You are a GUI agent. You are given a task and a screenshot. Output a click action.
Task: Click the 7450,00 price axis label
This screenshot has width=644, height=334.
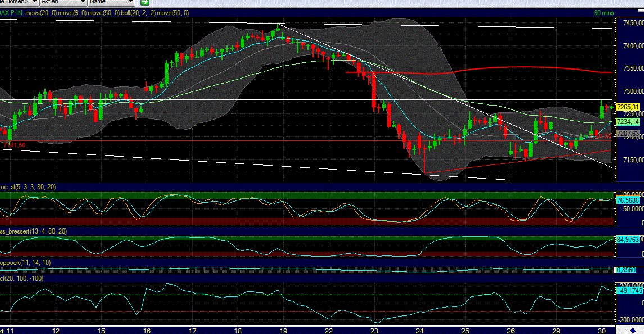633,24
